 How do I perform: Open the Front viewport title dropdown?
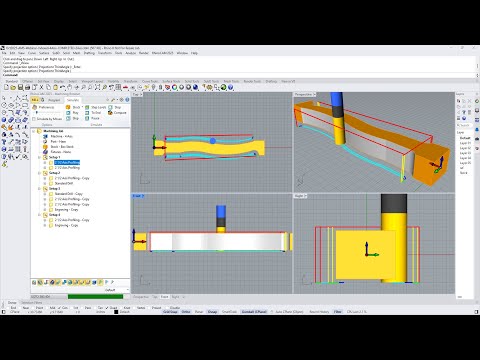click(142, 196)
